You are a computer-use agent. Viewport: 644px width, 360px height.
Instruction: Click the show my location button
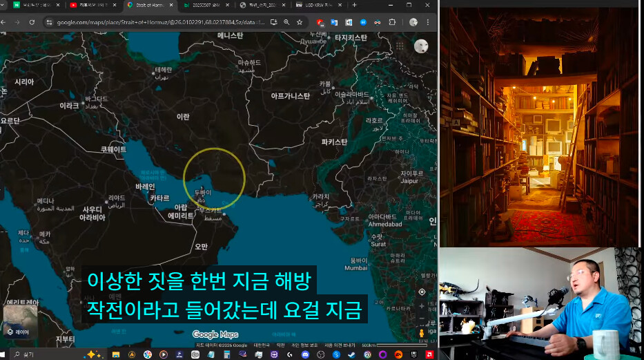(x=422, y=292)
